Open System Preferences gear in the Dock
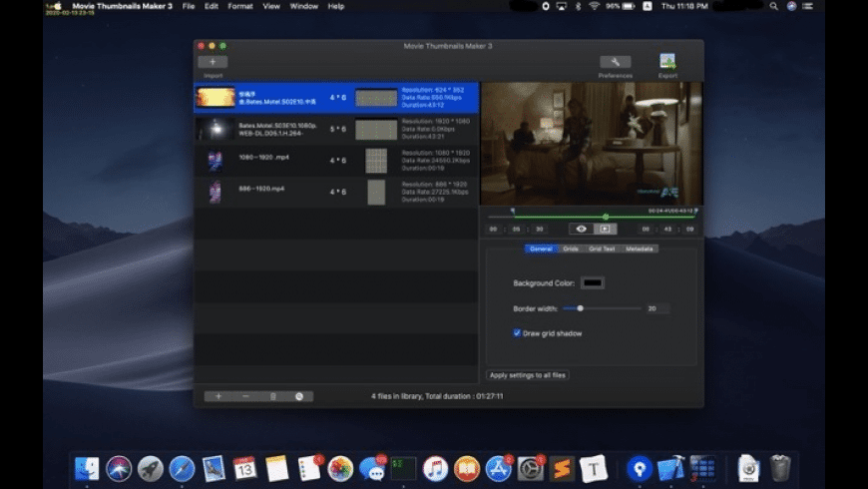 coord(530,468)
